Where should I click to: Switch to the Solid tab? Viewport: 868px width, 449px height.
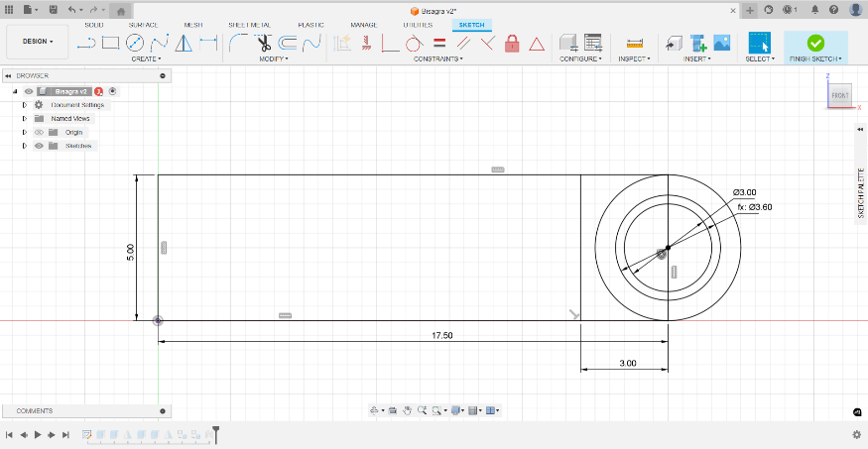[x=94, y=25]
